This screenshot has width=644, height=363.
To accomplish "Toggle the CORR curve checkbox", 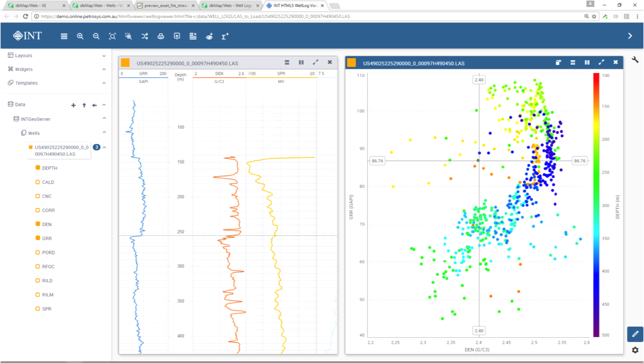I will click(x=38, y=210).
